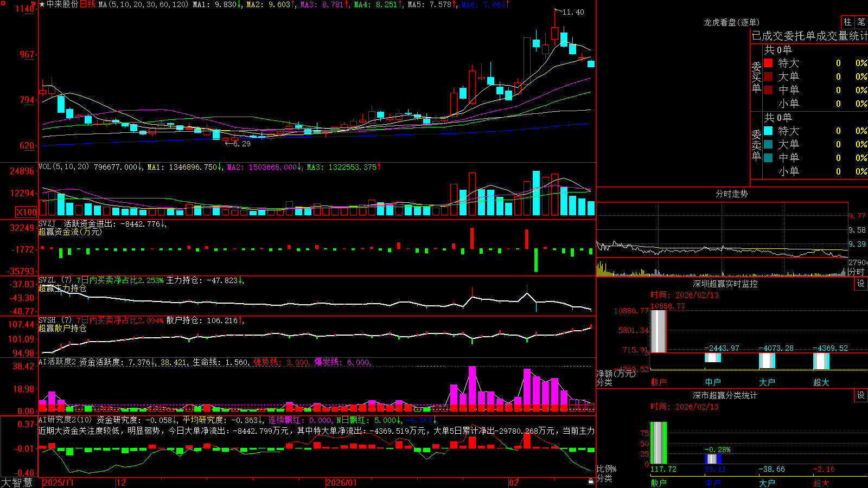This screenshot has width=868, height=488.
Task: Click the MA(5,10,20,30,60,120) indicator label
Action: (x=143, y=4)
